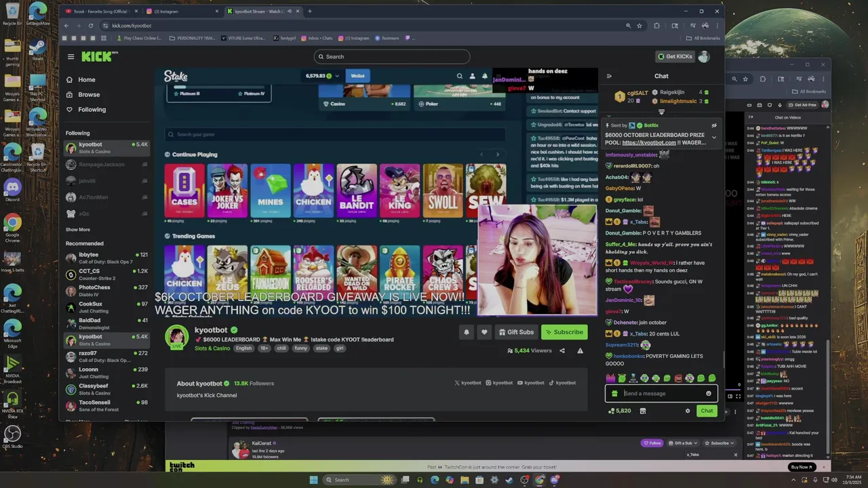Focus the Kick search box

click(392, 56)
